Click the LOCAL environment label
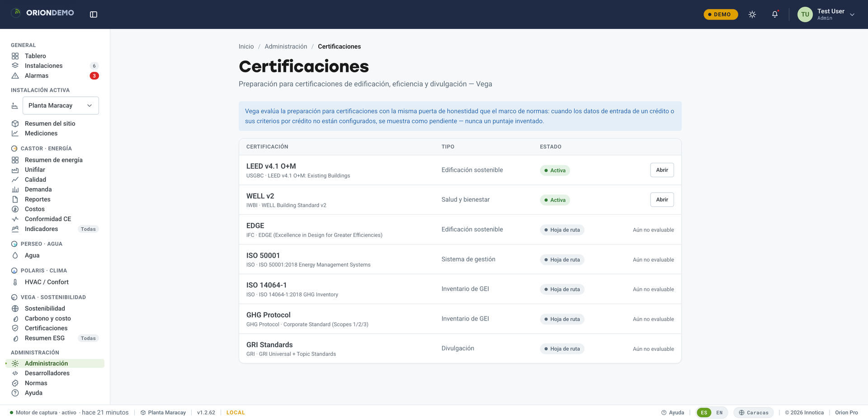Screen dimensions: 868x420 point(236,413)
